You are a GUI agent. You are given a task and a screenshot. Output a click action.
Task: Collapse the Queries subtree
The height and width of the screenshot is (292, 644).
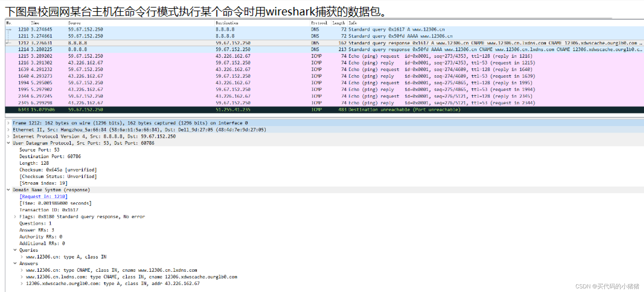click(x=15, y=250)
